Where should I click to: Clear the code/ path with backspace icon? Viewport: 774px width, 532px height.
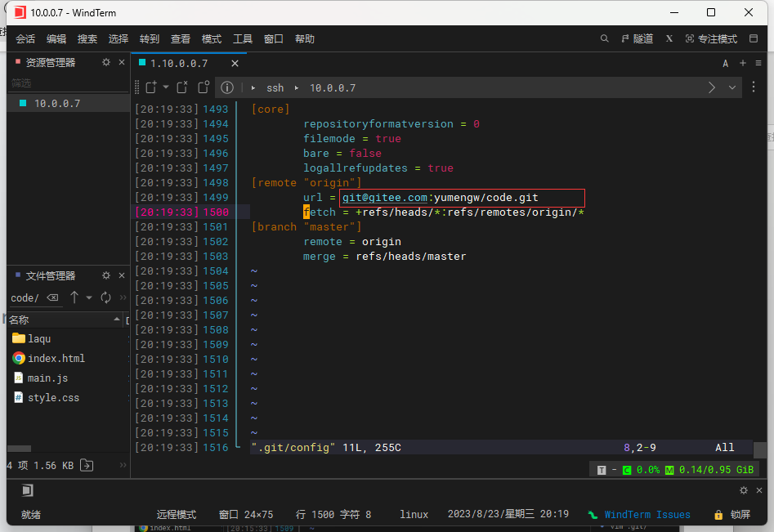point(52,297)
